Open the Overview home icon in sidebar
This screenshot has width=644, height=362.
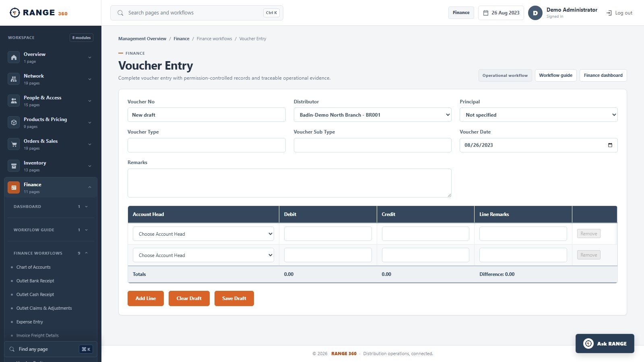click(14, 58)
